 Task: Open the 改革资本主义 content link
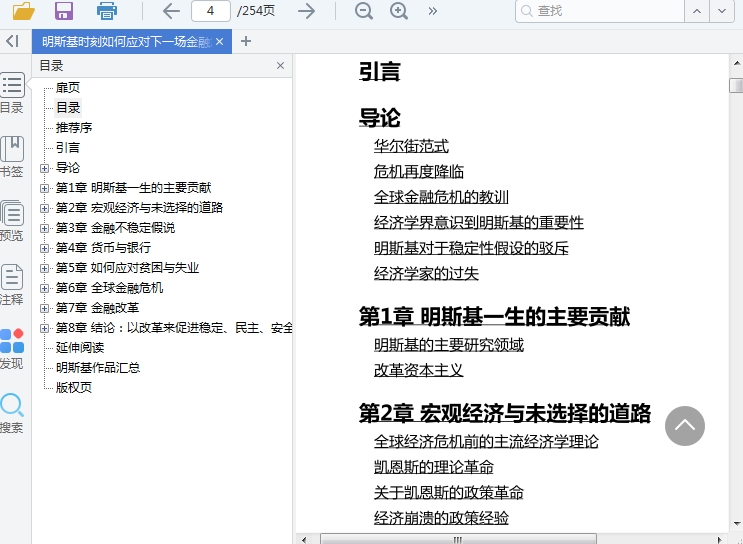coord(418,370)
